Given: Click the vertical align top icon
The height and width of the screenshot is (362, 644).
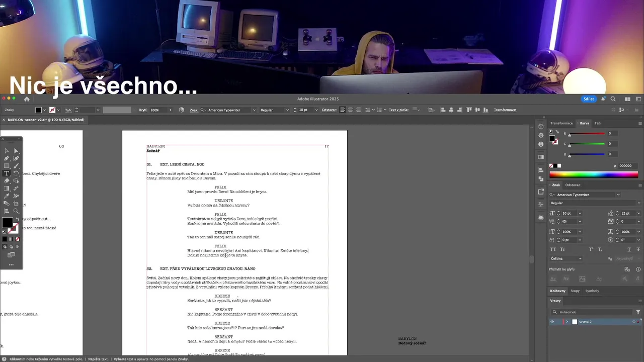Looking at the screenshot, I should point(469,110).
